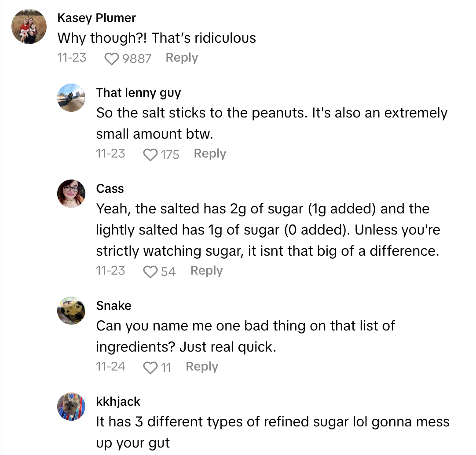Like Kasey Plumer's comment with the heart
This screenshot has width=476, height=455.
pos(112,59)
